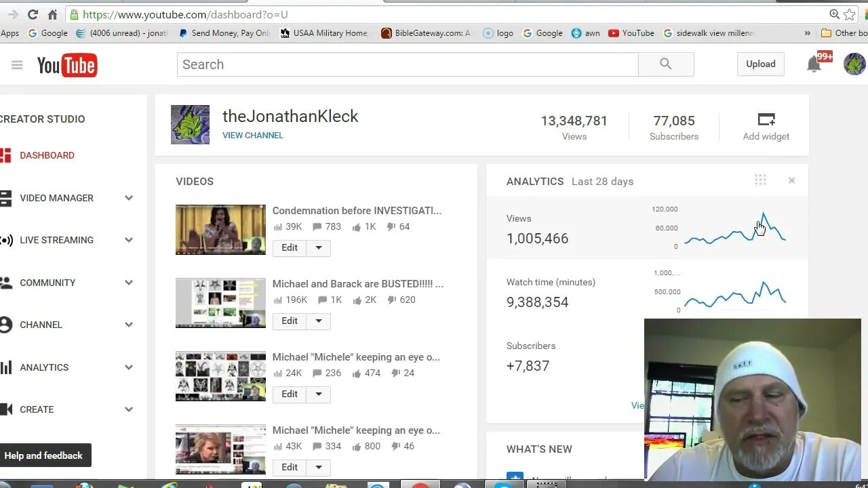Open the account avatar menu
The height and width of the screenshot is (488, 868).
click(854, 64)
